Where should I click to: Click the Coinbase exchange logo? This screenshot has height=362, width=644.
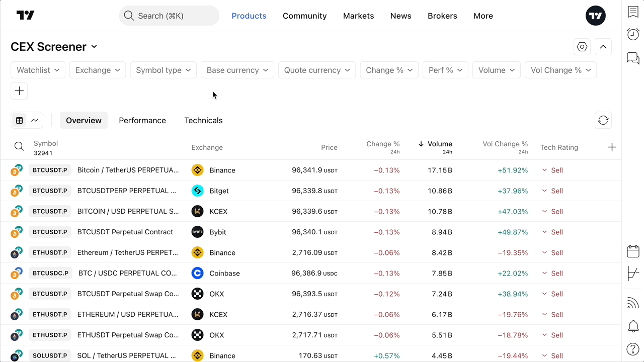pyautogui.click(x=197, y=273)
